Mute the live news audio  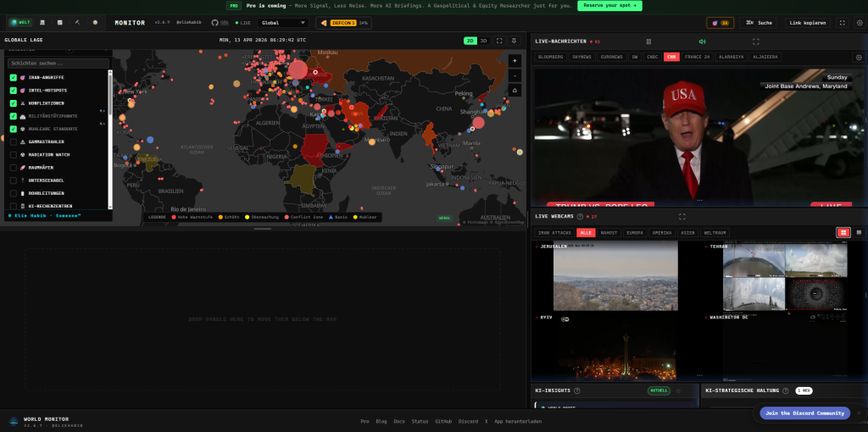(702, 41)
